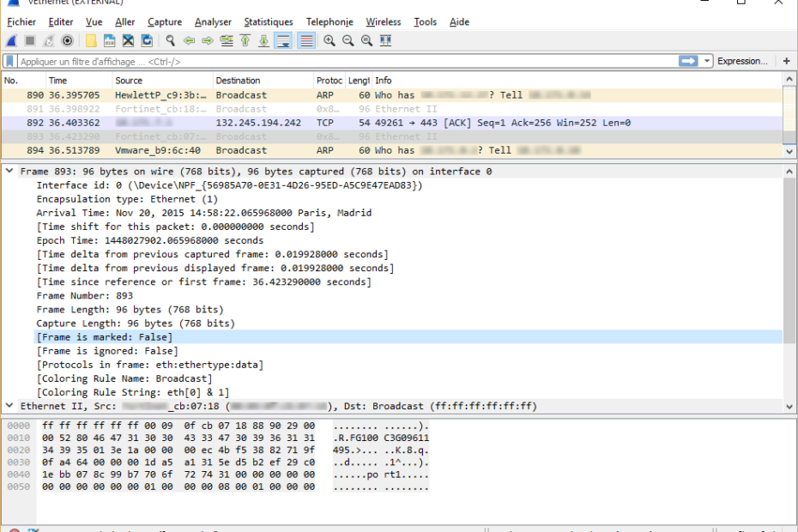Viewport: 798px width, 532px height.
Task: Open the Tools menu
Action: tap(425, 22)
